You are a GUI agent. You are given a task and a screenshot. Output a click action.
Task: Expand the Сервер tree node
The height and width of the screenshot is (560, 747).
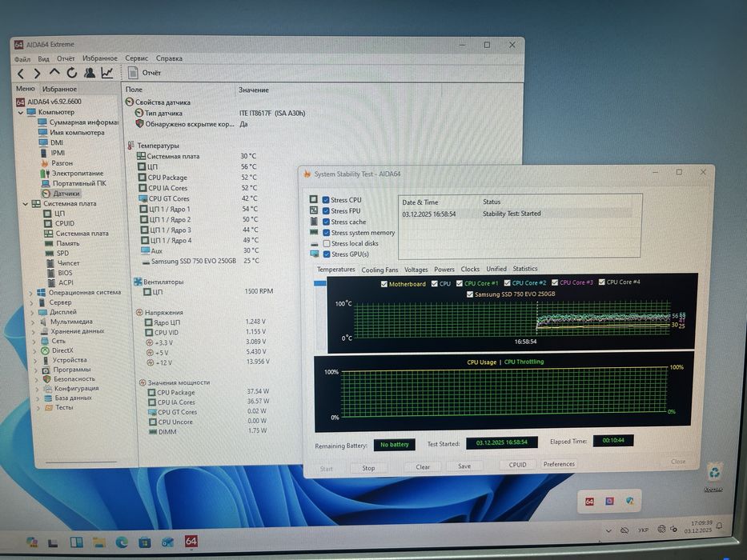(x=31, y=302)
